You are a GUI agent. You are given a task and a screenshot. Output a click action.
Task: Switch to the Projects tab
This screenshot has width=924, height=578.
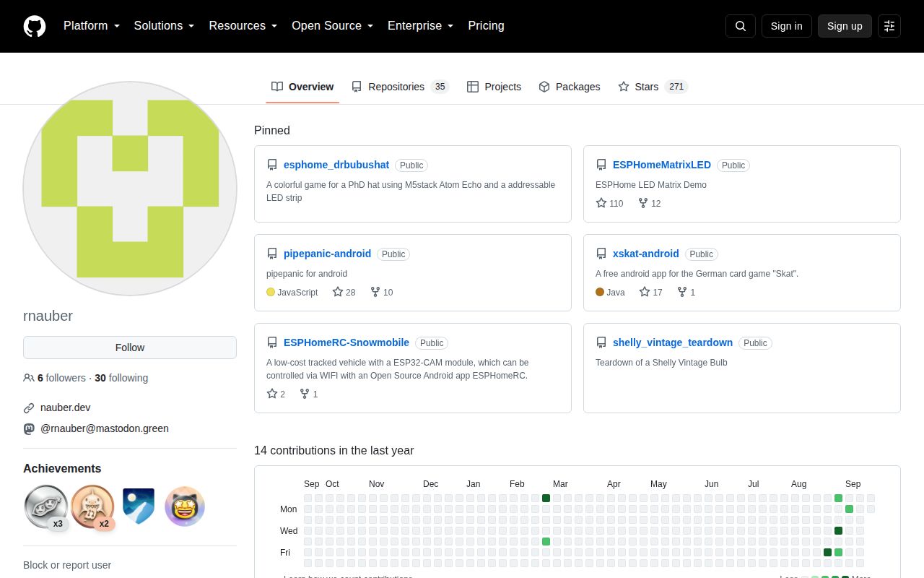point(494,87)
